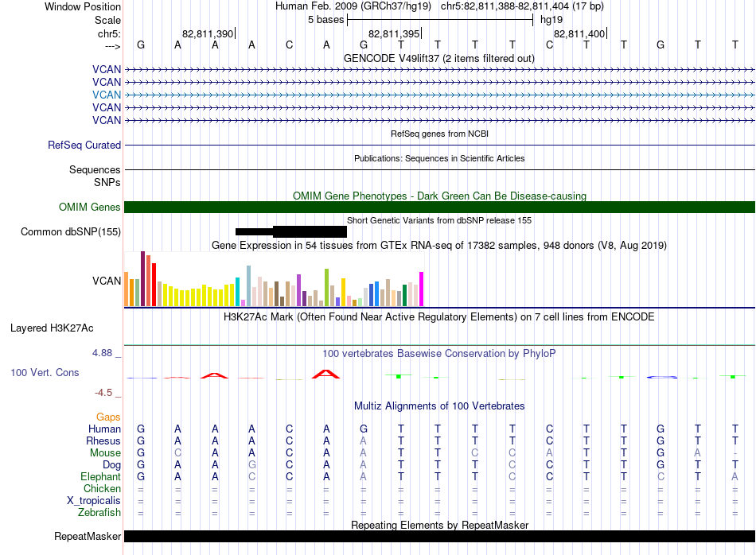This screenshot has width=756, height=555.
Task: Click the OMIM Genes track label
Action: click(x=89, y=208)
